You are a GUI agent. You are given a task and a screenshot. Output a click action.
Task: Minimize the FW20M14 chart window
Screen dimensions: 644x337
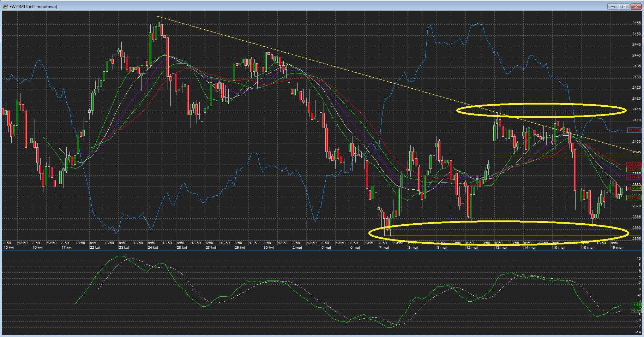(612, 6)
